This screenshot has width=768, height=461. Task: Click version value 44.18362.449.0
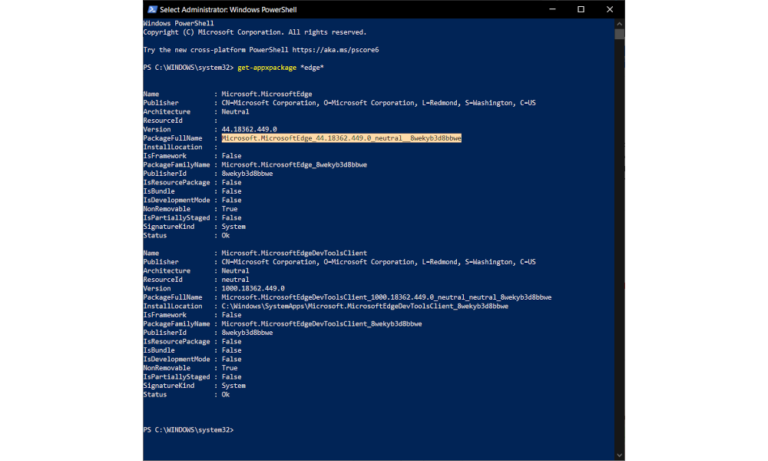249,129
